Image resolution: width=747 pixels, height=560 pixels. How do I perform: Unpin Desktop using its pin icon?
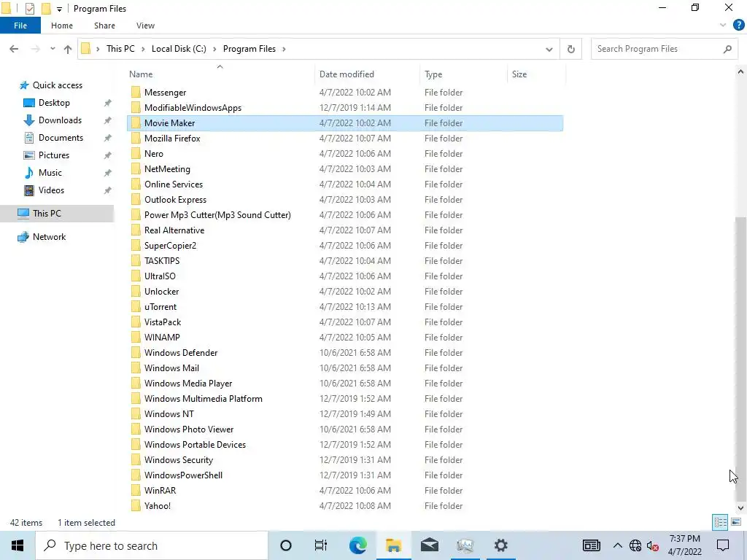coord(108,103)
